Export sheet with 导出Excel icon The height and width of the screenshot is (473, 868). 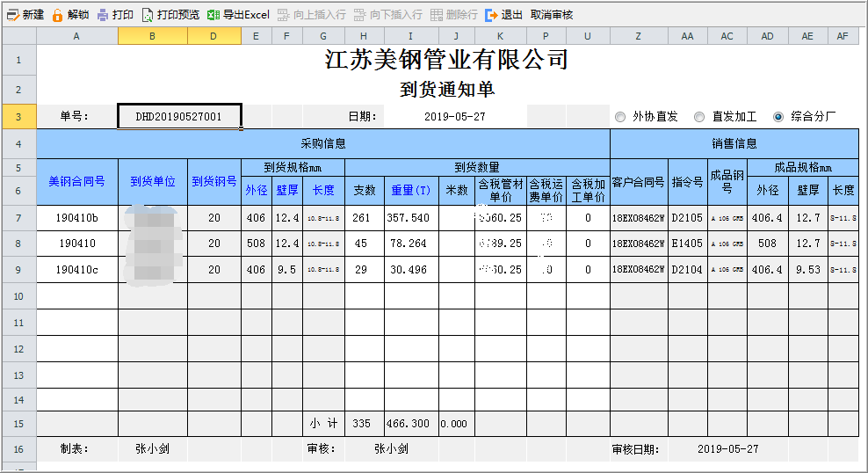[213, 15]
